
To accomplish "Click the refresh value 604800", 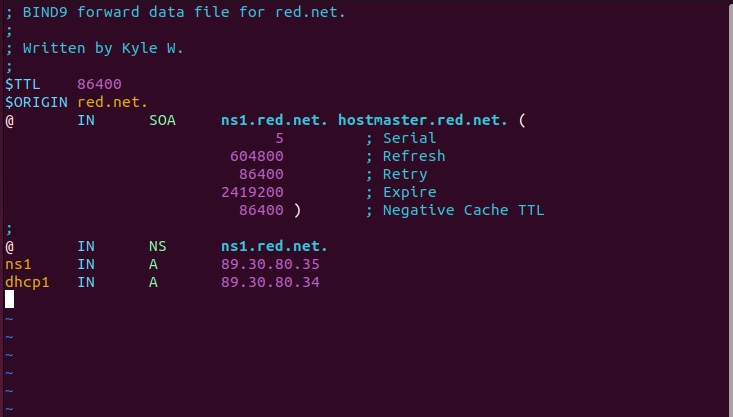I will pyautogui.click(x=257, y=156).
